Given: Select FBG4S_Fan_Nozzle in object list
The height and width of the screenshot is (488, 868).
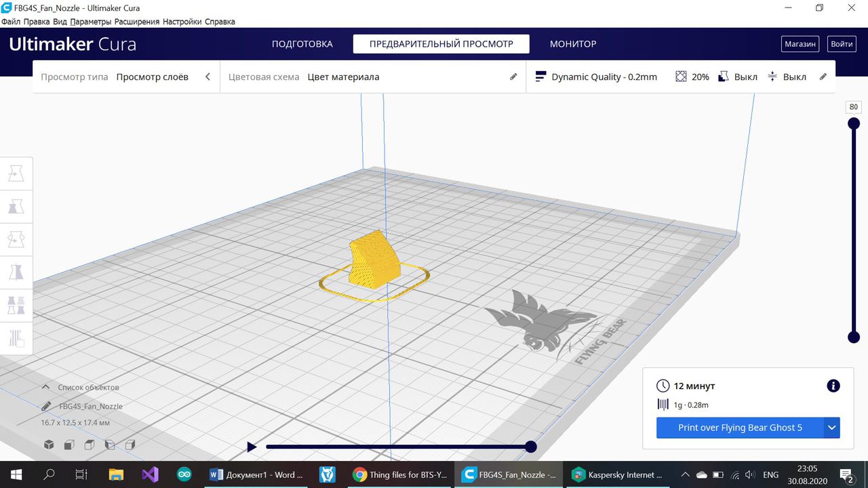Looking at the screenshot, I should click(91, 406).
